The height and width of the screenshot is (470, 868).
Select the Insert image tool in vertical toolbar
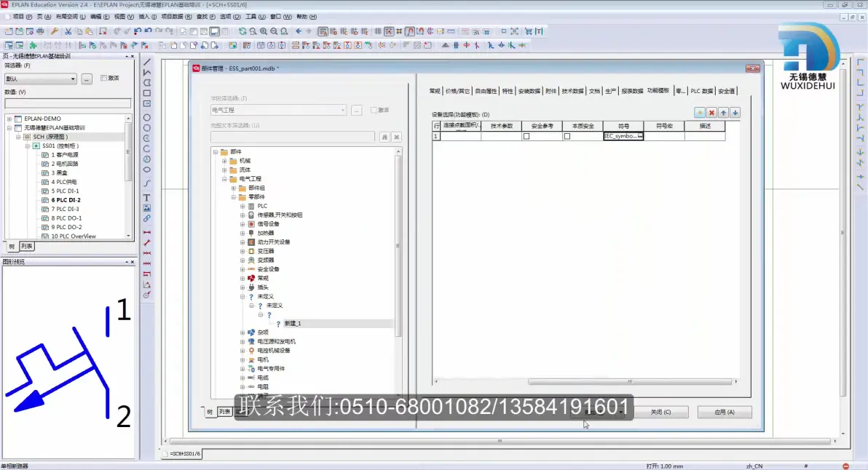[146, 208]
